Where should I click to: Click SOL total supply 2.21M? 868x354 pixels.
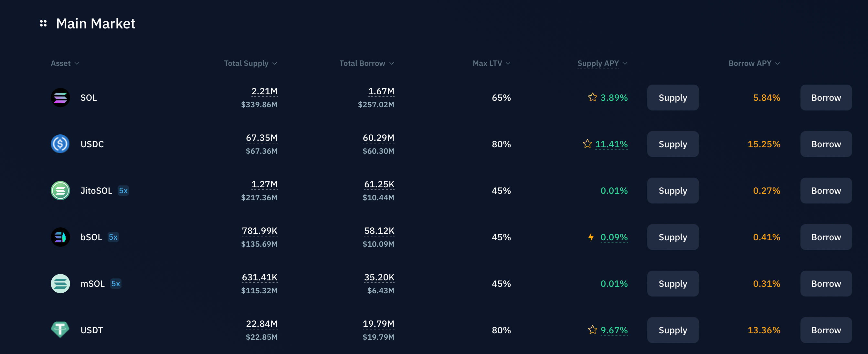(265, 91)
